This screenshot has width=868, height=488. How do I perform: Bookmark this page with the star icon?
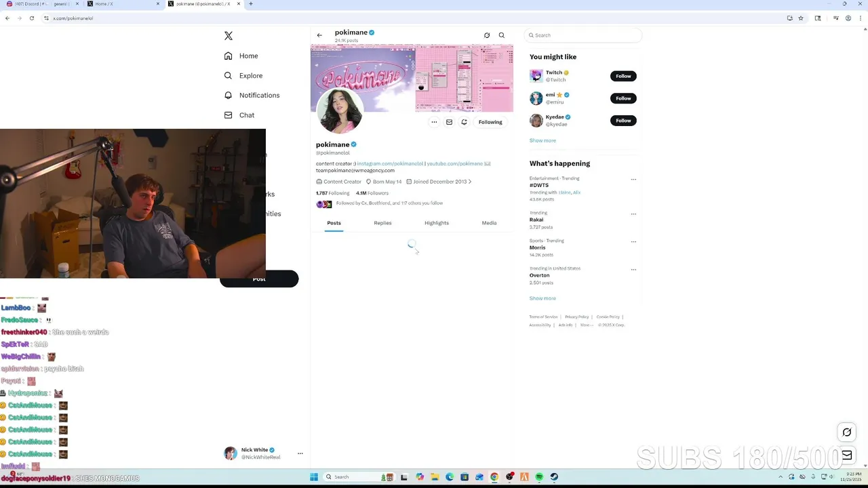click(x=801, y=18)
